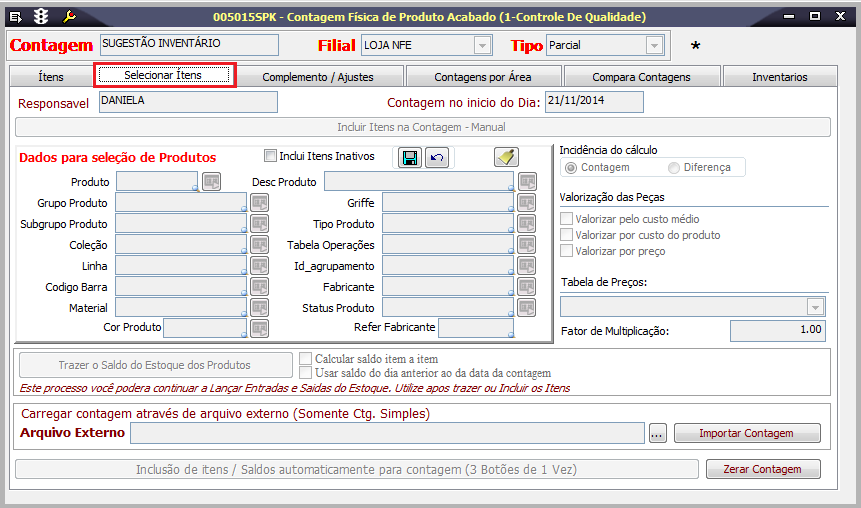Screen dimensions: 861x508
Task: Click the undo arrow icon
Action: pyautogui.click(x=437, y=158)
